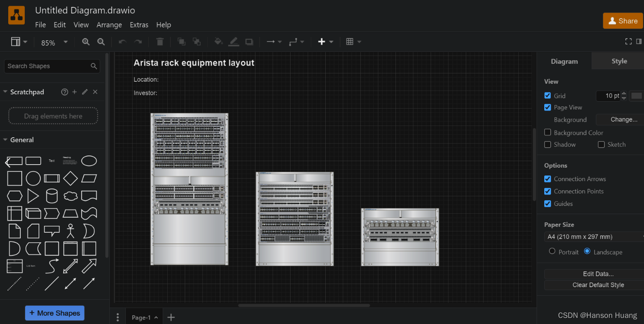This screenshot has width=644, height=324.
Task: Click the redo arrow icon
Action: tap(138, 42)
